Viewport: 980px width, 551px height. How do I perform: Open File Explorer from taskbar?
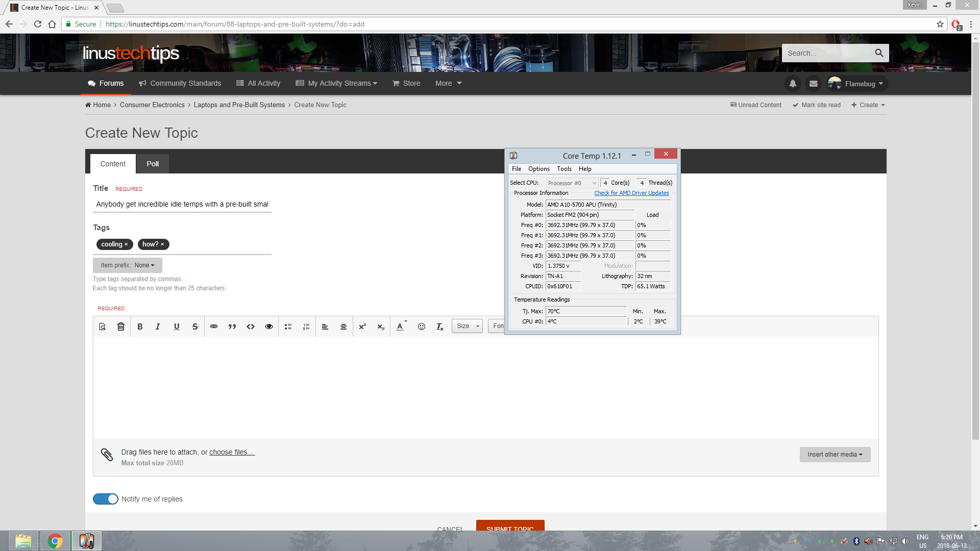23,541
